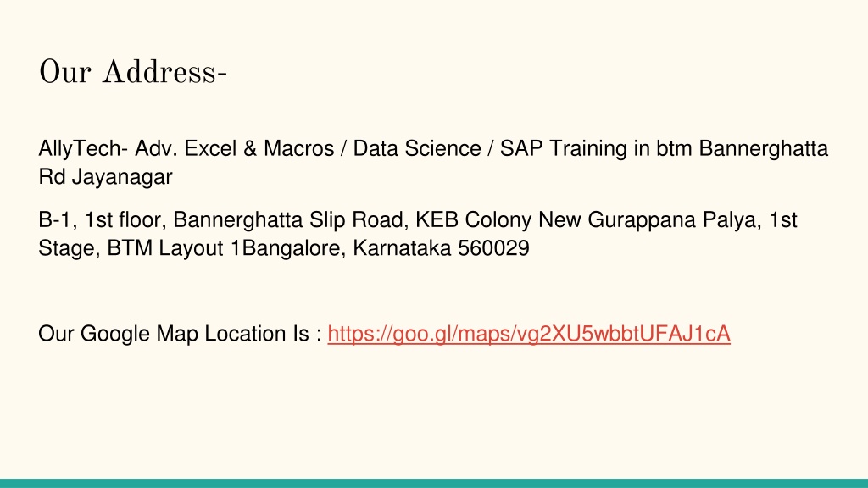Viewport: 868px width, 488px height.
Task: Click the 'Bannerghatta Slip Road' text
Action: click(x=292, y=220)
